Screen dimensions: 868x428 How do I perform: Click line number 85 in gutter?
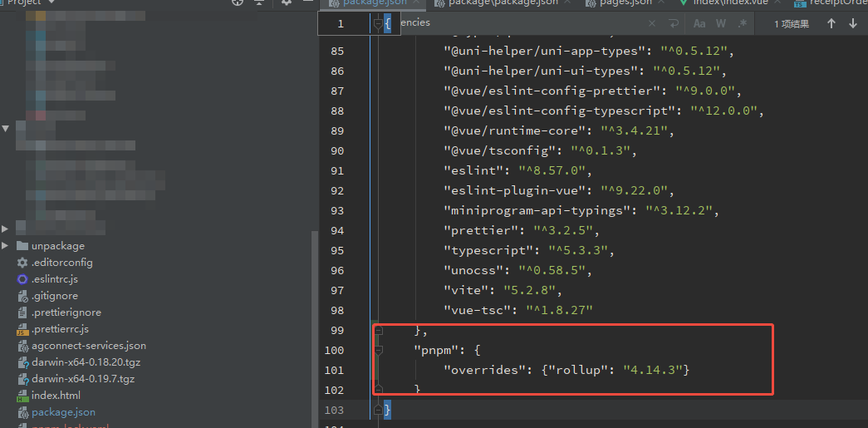tap(337, 52)
